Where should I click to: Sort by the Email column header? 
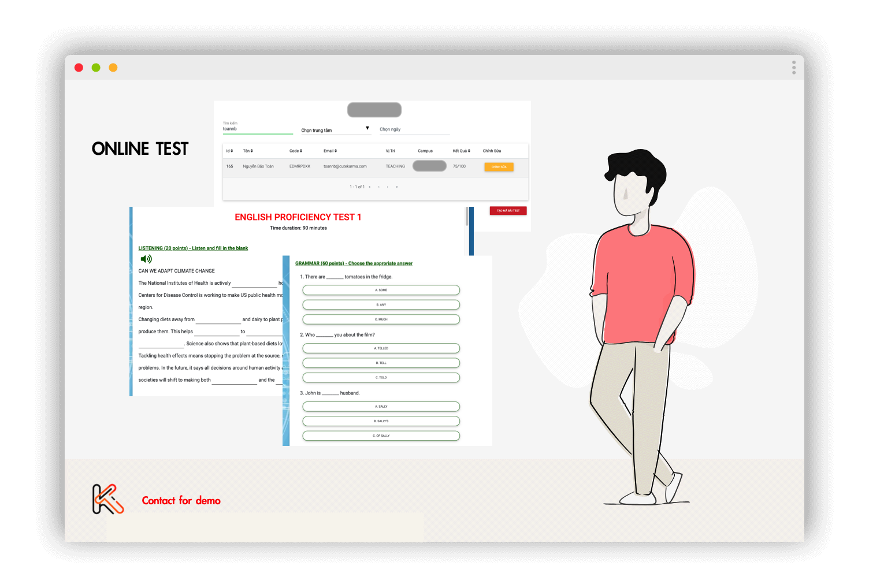pyautogui.click(x=330, y=151)
